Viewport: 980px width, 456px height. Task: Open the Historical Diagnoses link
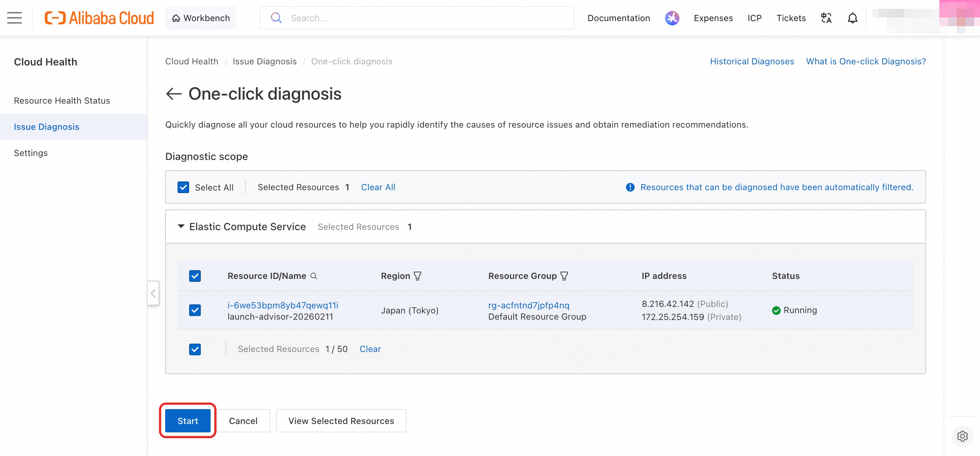(752, 61)
